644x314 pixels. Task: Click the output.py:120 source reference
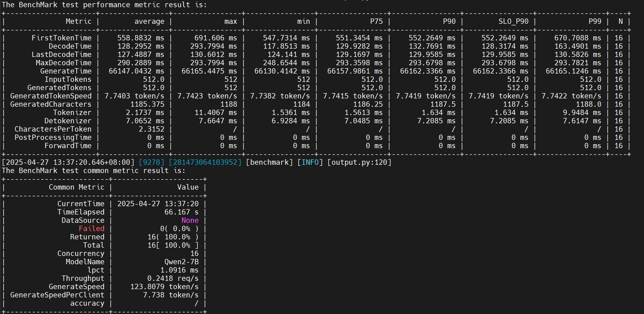point(359,162)
